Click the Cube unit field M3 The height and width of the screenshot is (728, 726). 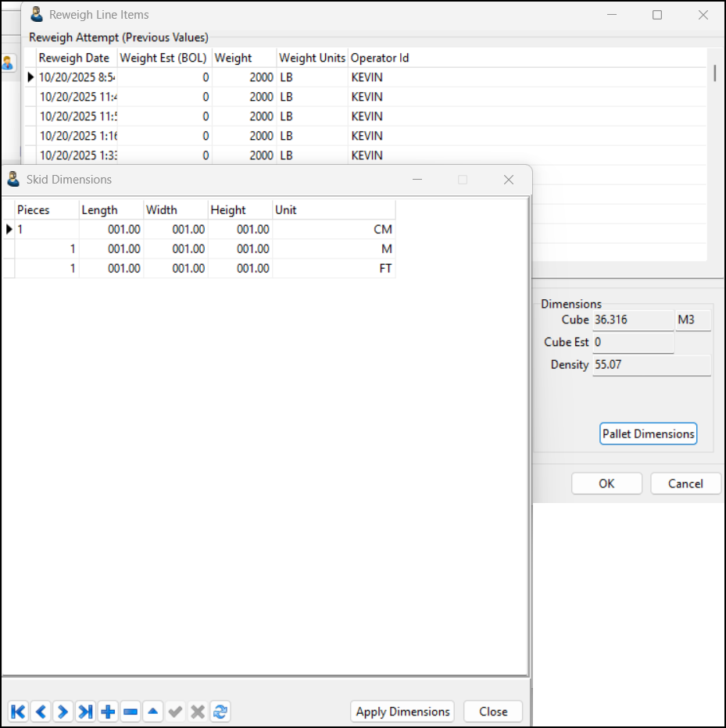[x=693, y=320]
